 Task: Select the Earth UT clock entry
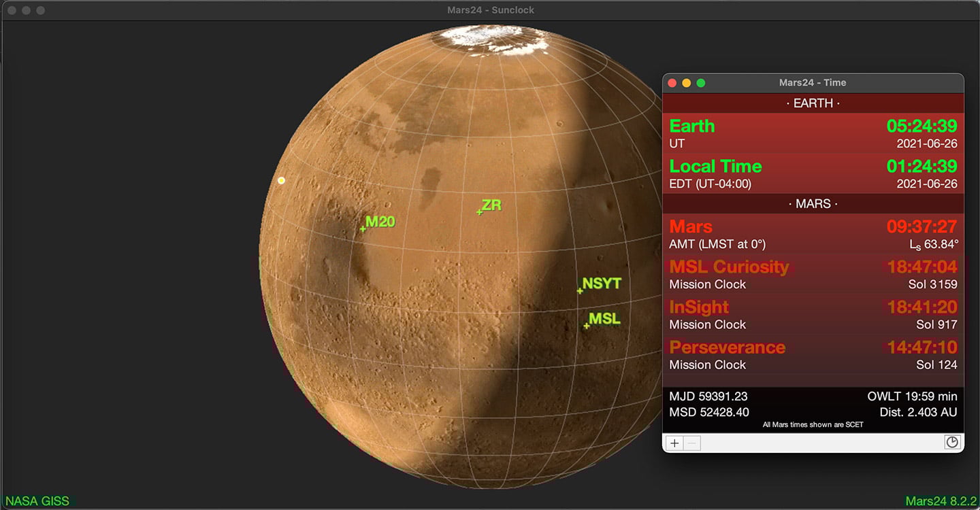click(x=813, y=133)
